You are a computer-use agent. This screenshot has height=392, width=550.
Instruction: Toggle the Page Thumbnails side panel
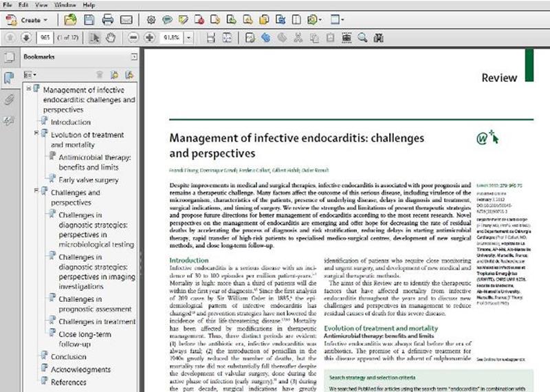tap(9, 57)
